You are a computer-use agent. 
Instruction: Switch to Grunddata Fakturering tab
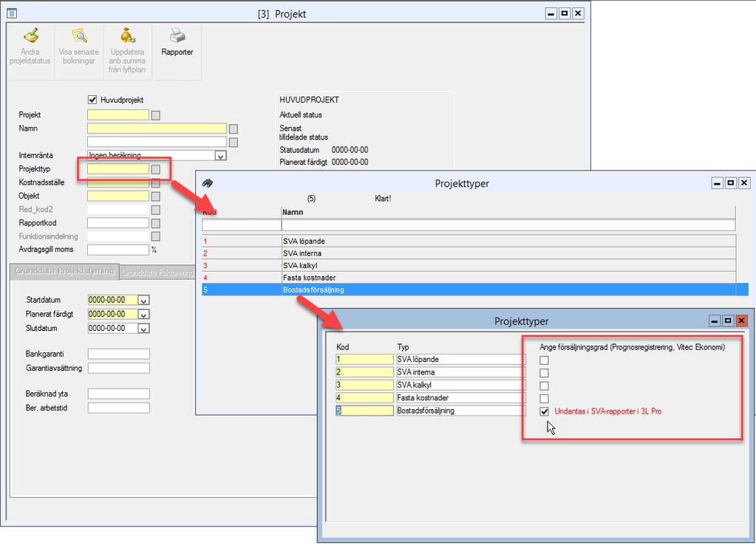coord(157,272)
